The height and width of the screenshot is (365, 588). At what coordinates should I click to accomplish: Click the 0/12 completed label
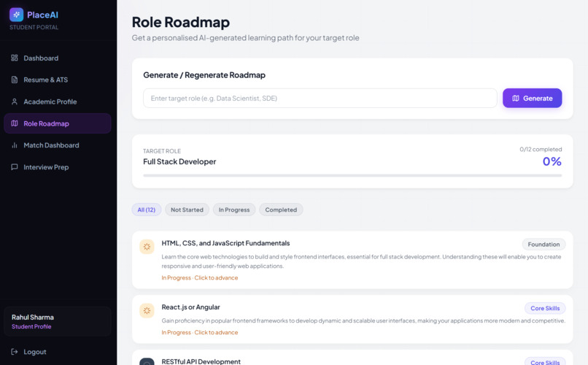pos(541,150)
